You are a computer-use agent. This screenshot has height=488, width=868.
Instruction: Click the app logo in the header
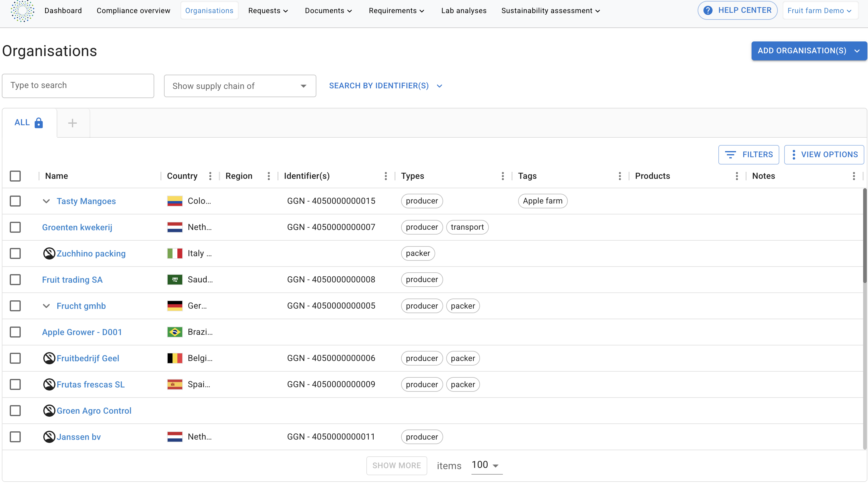tap(22, 11)
